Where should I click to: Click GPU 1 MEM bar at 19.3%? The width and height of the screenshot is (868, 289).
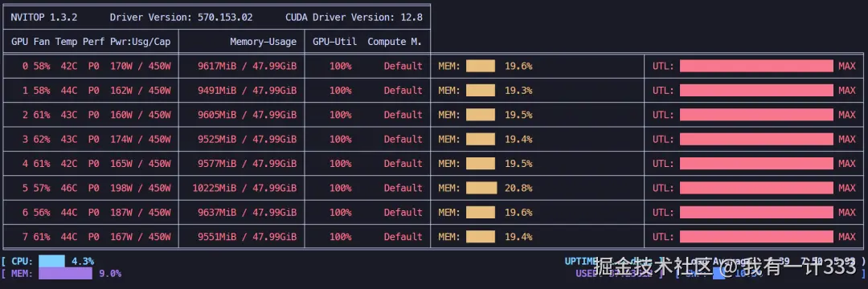pos(480,91)
